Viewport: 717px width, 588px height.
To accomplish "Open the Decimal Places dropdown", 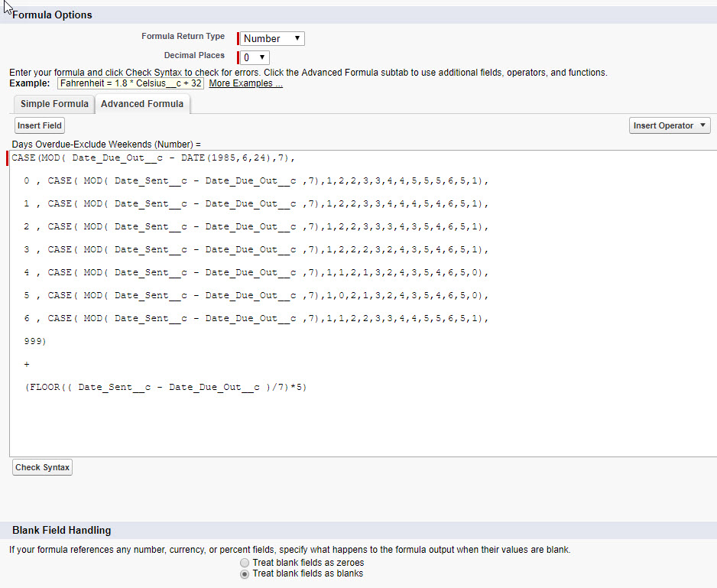I will pos(255,57).
